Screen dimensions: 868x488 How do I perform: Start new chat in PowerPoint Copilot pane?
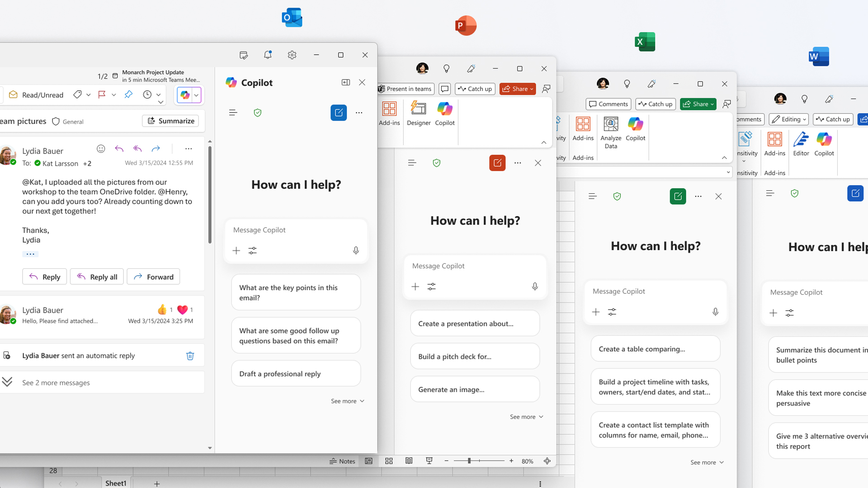(x=497, y=163)
